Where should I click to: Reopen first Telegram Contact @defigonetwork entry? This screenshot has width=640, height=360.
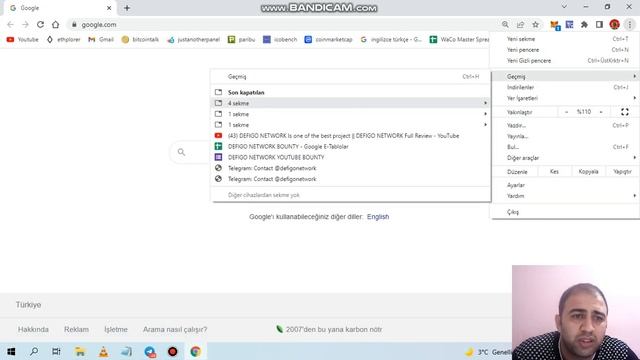[351, 168]
